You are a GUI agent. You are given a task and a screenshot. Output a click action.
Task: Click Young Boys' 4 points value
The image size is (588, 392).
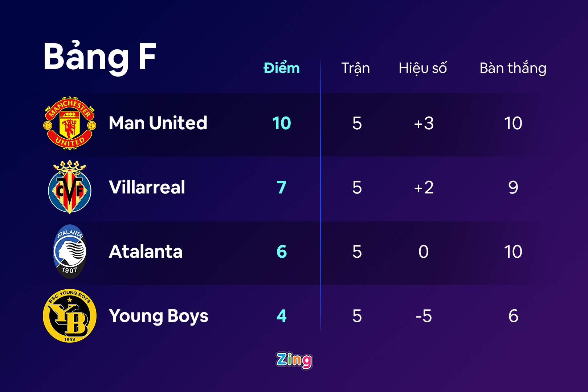click(282, 316)
